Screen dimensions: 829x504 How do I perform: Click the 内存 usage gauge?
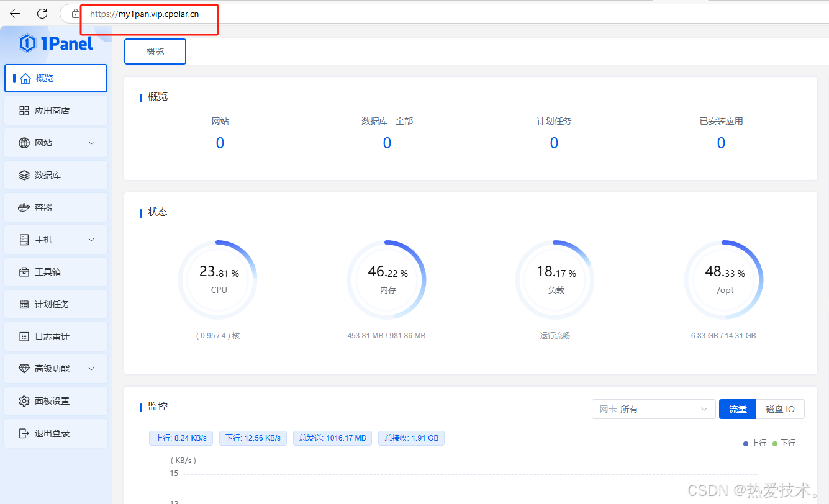(387, 280)
